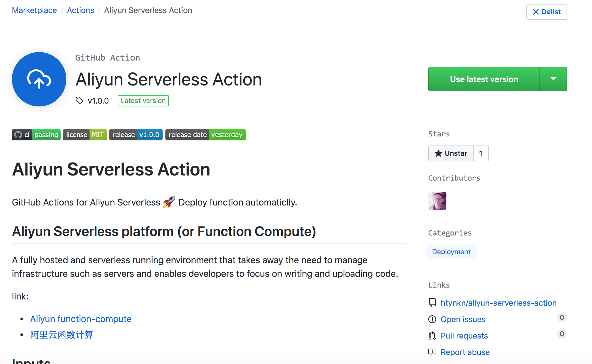Navigate to Actions in the breadcrumb
The width and height of the screenshot is (592, 364).
pos(80,10)
